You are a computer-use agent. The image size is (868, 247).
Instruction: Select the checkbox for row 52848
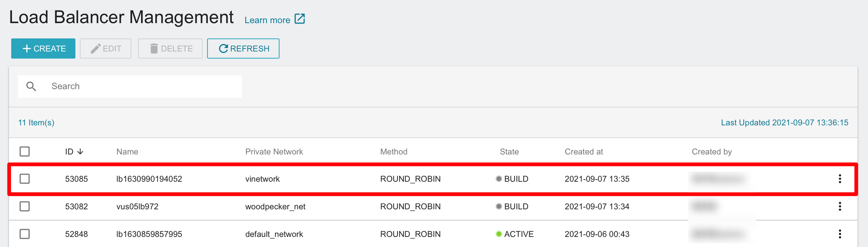pyautogui.click(x=25, y=234)
